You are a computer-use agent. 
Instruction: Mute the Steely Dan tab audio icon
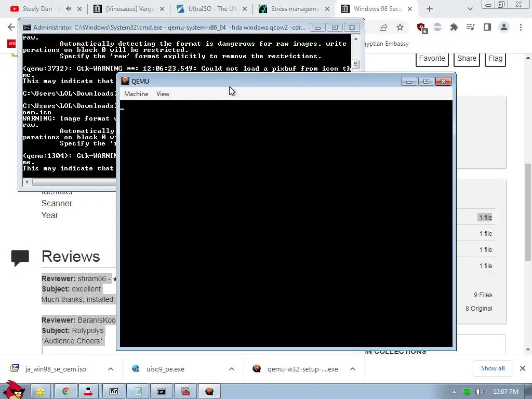pos(68,9)
